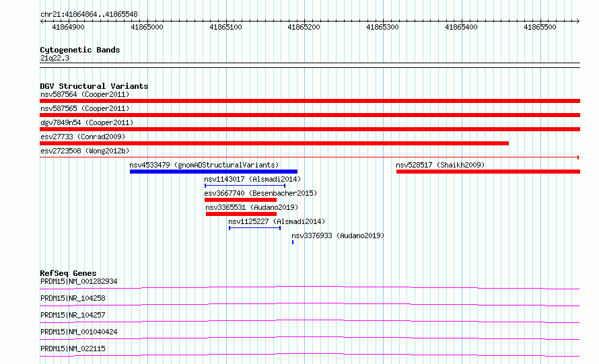This screenshot has height=364, width=599.
Task: Select the blue nsv1125227 bracketed line
Action: tap(255, 228)
